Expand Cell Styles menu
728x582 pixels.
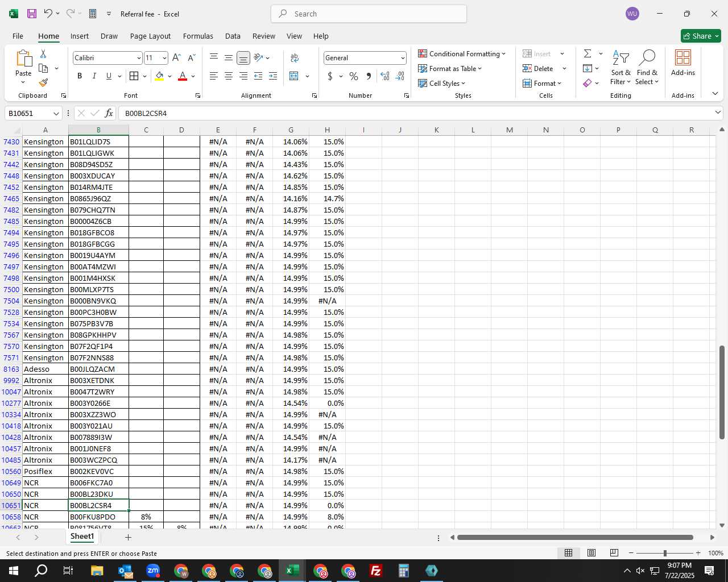pos(442,83)
